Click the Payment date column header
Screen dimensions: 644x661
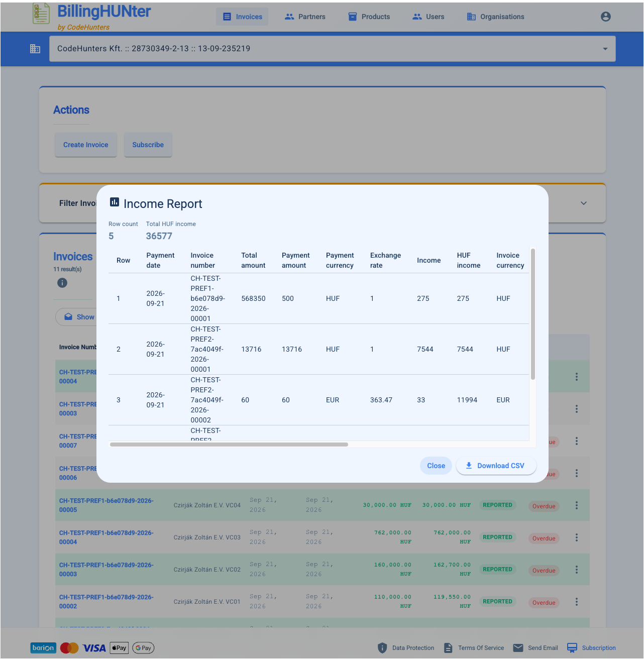160,260
